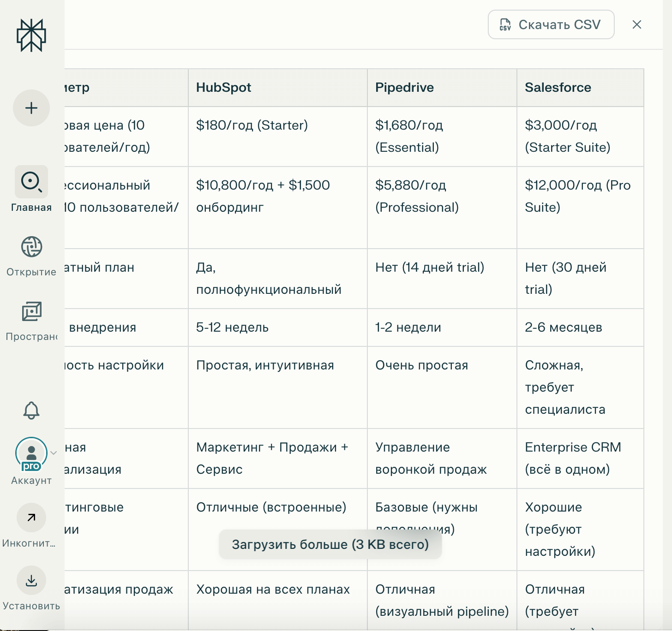Screen dimensions: 672x631
Task: Expand the account chevron dropdown
Action: pos(54,453)
